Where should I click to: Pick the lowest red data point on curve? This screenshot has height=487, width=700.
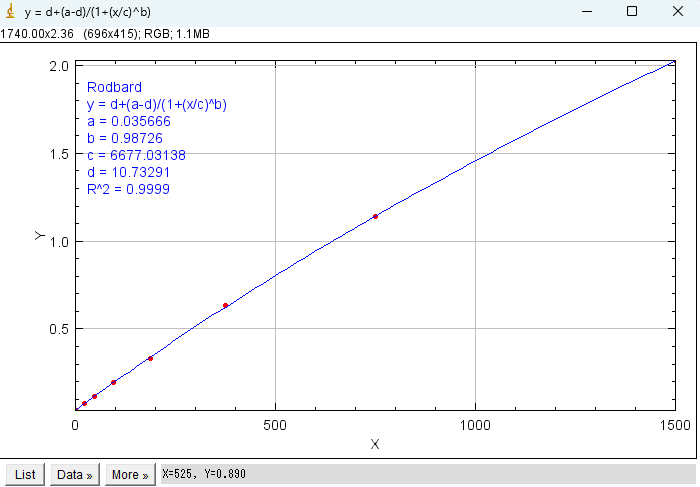[84, 403]
